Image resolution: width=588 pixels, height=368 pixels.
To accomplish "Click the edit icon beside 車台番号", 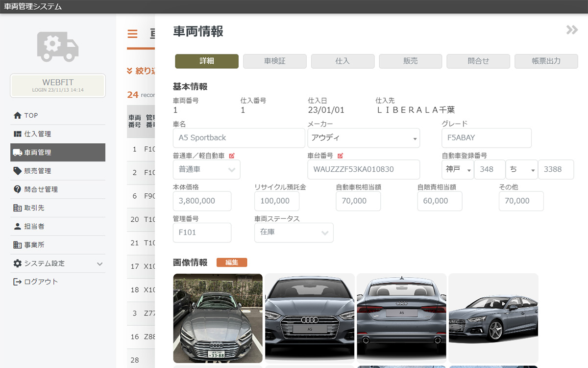I will pyautogui.click(x=340, y=156).
